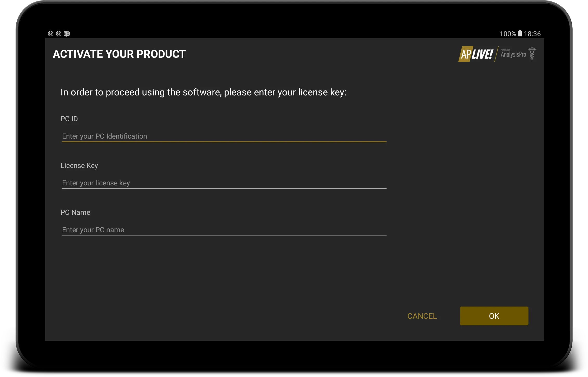Click the 'PC ID' label
This screenshot has width=588, height=377.
[x=69, y=119]
